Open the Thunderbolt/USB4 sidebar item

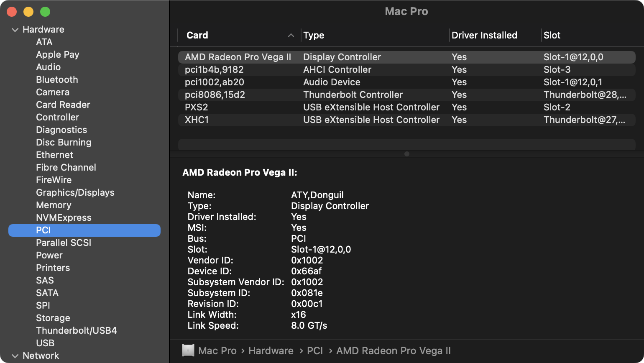click(x=76, y=330)
